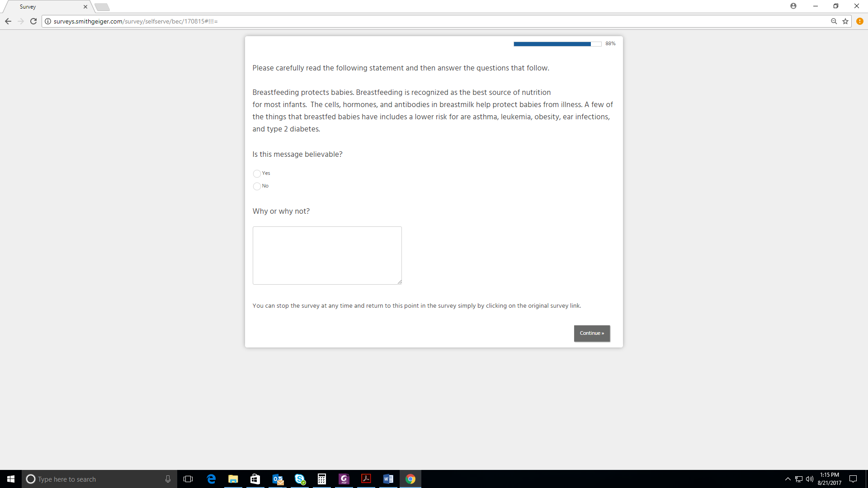Launch Skype from the taskbar
The height and width of the screenshot is (488, 868).
point(300,479)
